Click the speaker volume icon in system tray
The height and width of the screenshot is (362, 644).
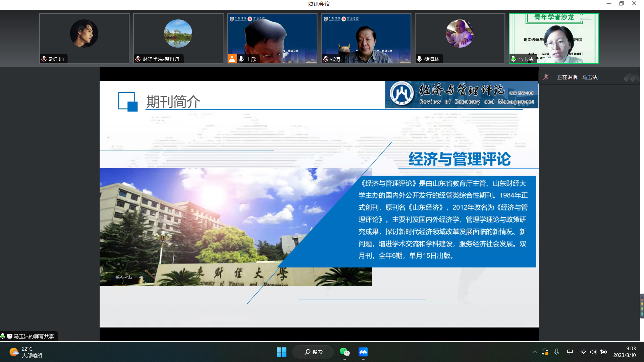tap(593, 352)
